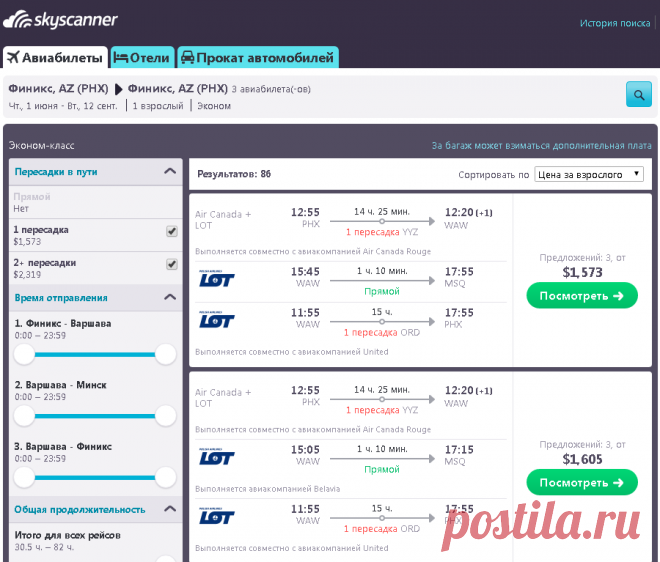Open the baggage extra fee notice link

coord(541,145)
